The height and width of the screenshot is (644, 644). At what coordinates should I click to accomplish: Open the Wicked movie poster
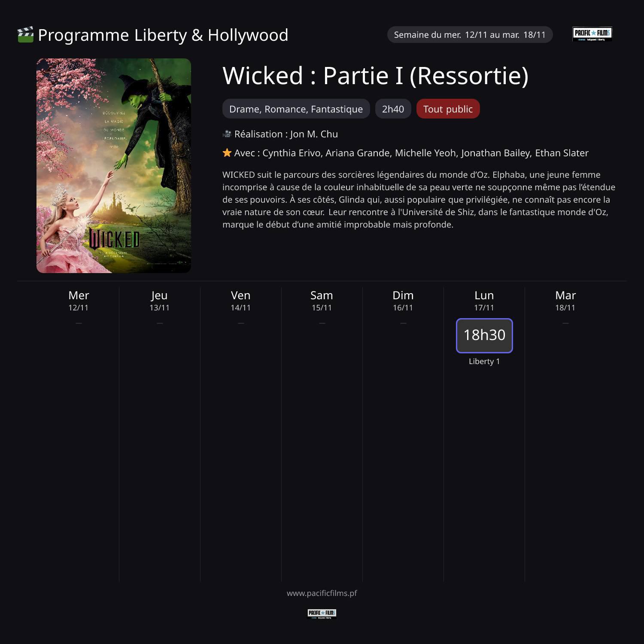tap(114, 166)
